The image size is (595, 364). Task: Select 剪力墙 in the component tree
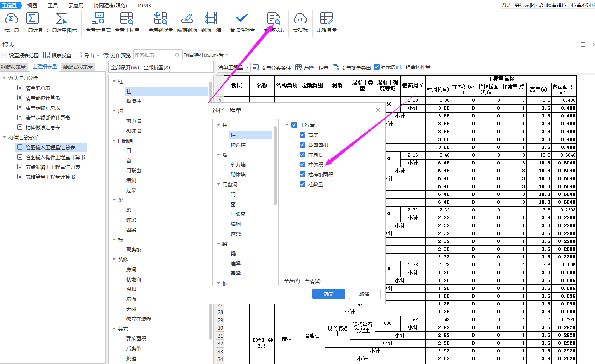134,121
